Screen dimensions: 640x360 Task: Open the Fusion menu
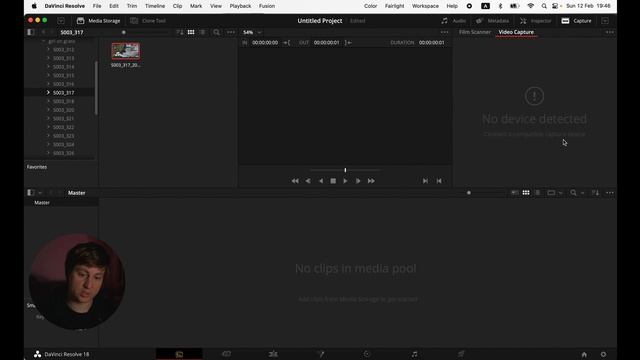(x=267, y=6)
